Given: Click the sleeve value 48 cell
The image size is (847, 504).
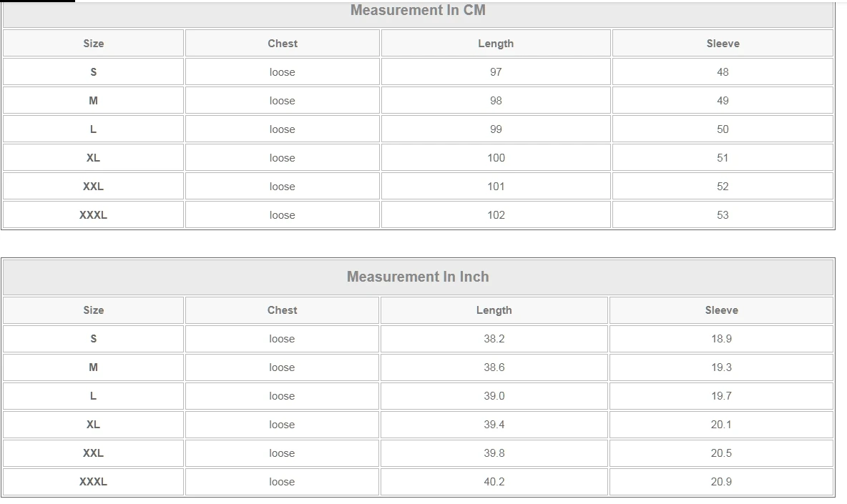Looking at the screenshot, I should pyautogui.click(x=723, y=72).
